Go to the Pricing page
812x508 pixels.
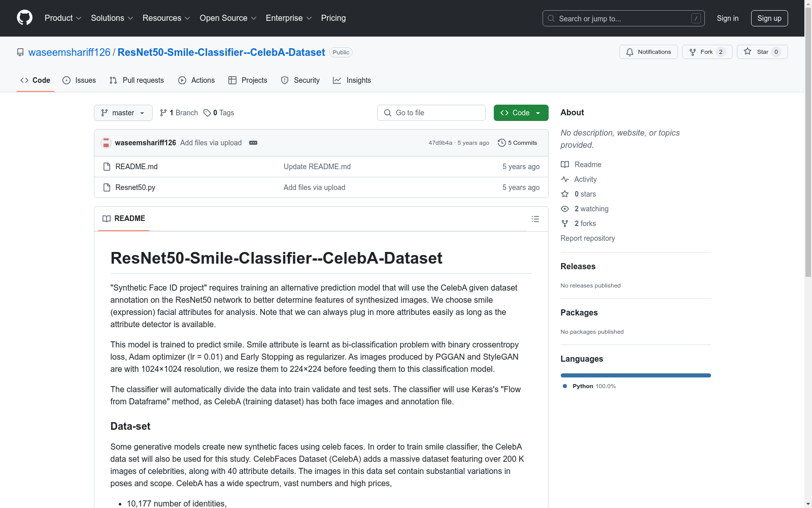click(x=333, y=18)
